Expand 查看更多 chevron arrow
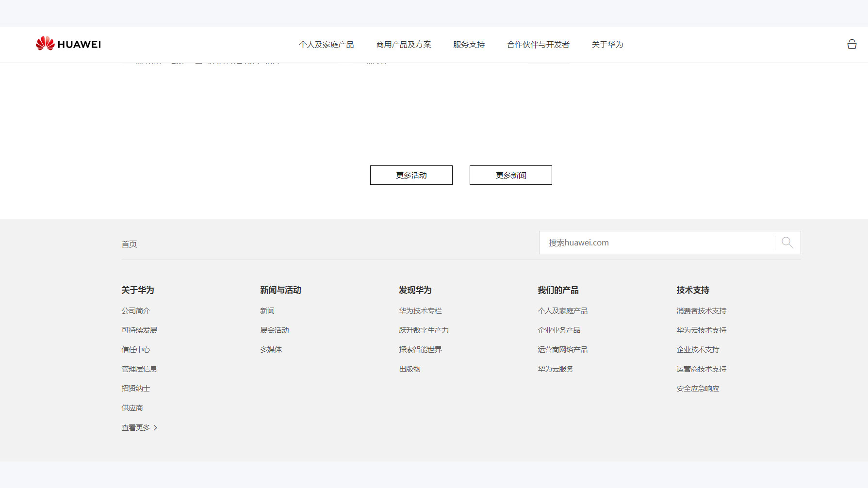868x488 pixels. tap(155, 428)
